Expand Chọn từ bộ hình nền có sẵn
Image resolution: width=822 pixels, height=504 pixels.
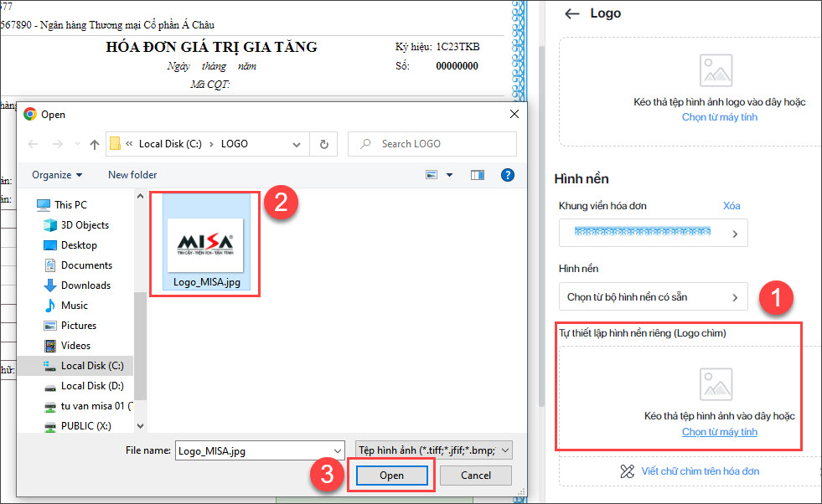coord(654,297)
